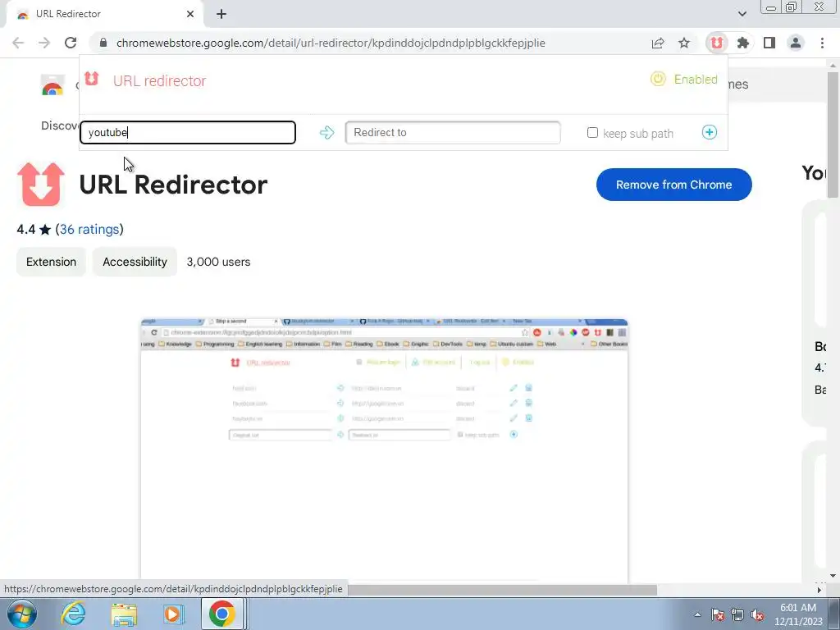This screenshot has width=840, height=630.
Task: Open Windows Media Player on the taskbar
Action: point(172,614)
